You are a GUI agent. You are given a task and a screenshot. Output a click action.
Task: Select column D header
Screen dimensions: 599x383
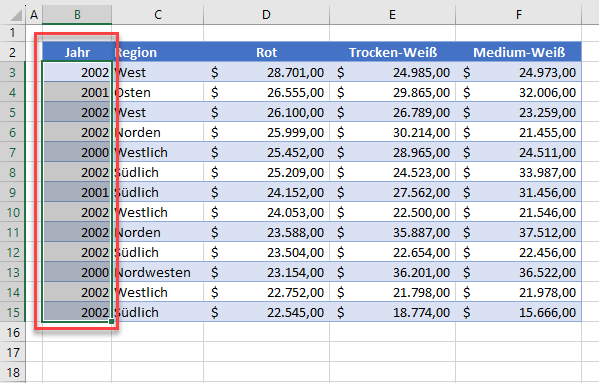[x=266, y=15]
